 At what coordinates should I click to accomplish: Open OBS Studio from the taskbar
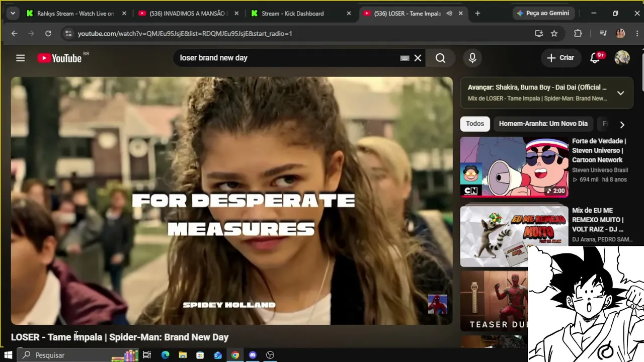[x=270, y=355]
